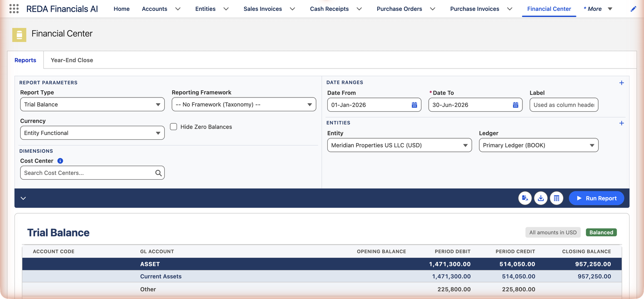Viewport: 644px width, 299px height.
Task: Open the Date From calendar picker
Action: click(414, 105)
